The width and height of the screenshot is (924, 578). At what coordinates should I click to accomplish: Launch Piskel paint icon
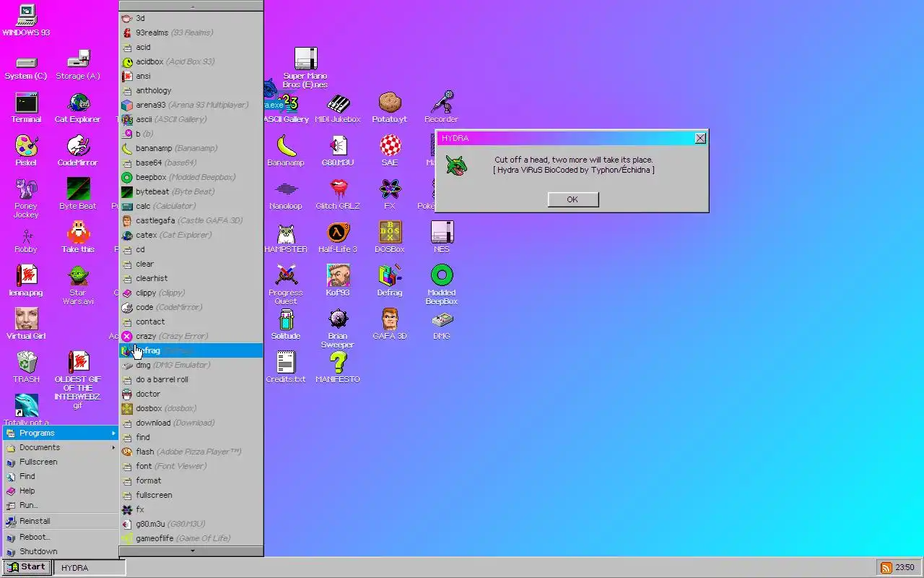[26, 151]
